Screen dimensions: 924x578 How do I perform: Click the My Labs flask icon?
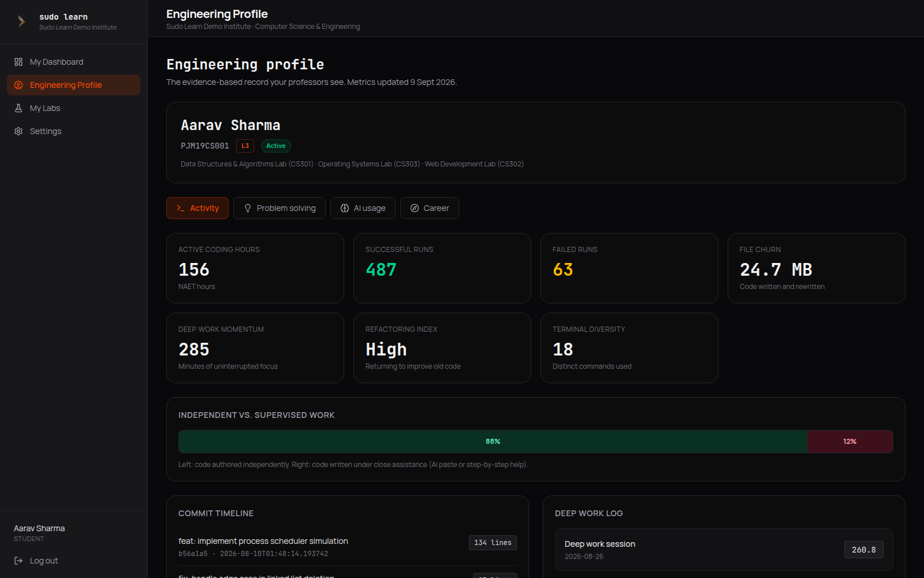tap(18, 108)
